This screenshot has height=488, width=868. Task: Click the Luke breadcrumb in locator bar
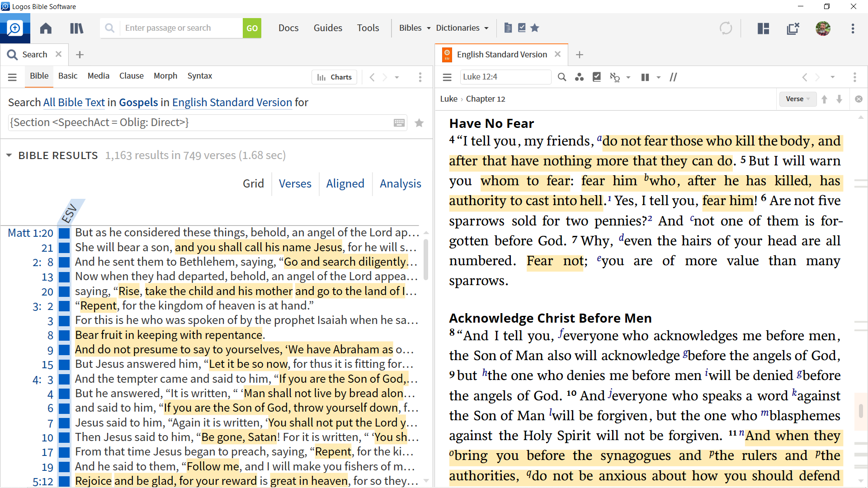tap(448, 99)
